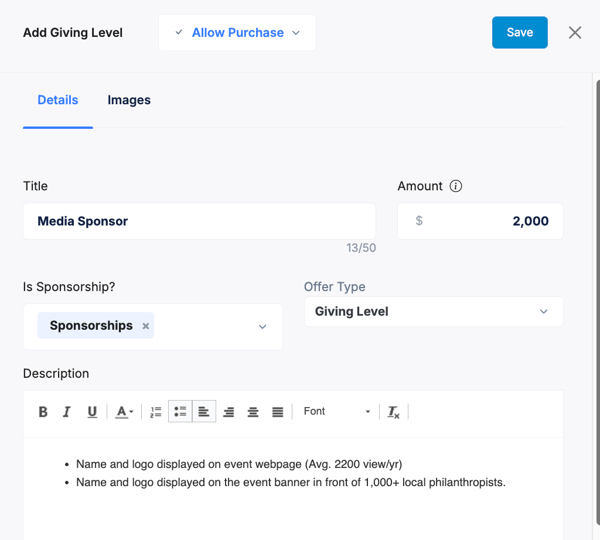Toggle underline text formatting
Viewport: 600px width, 540px height.
click(92, 412)
